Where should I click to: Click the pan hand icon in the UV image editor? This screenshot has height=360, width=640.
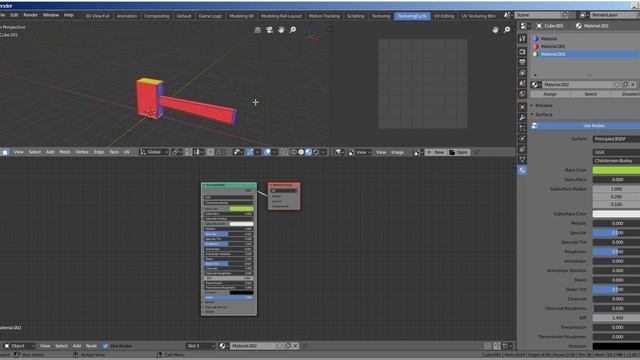pyautogui.click(x=495, y=30)
